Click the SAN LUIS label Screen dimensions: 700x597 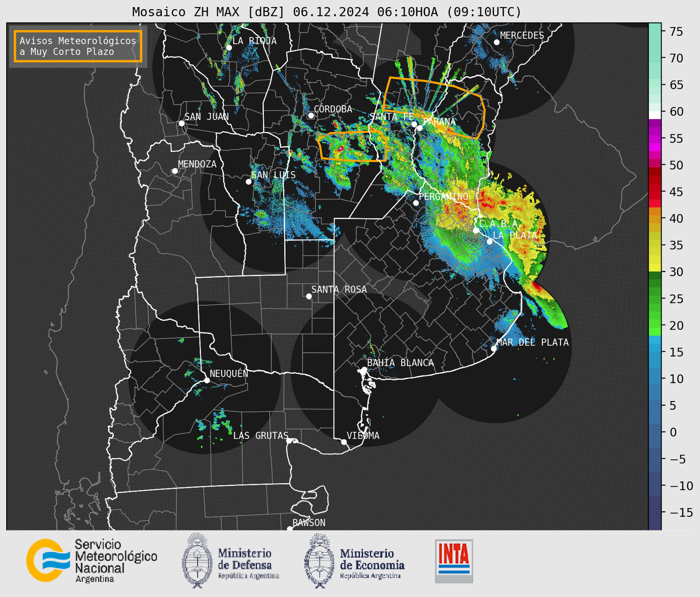click(273, 175)
